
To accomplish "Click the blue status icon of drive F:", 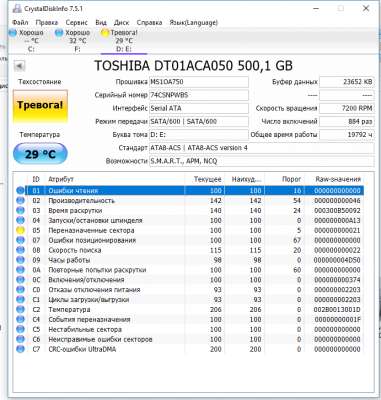I will (59, 33).
